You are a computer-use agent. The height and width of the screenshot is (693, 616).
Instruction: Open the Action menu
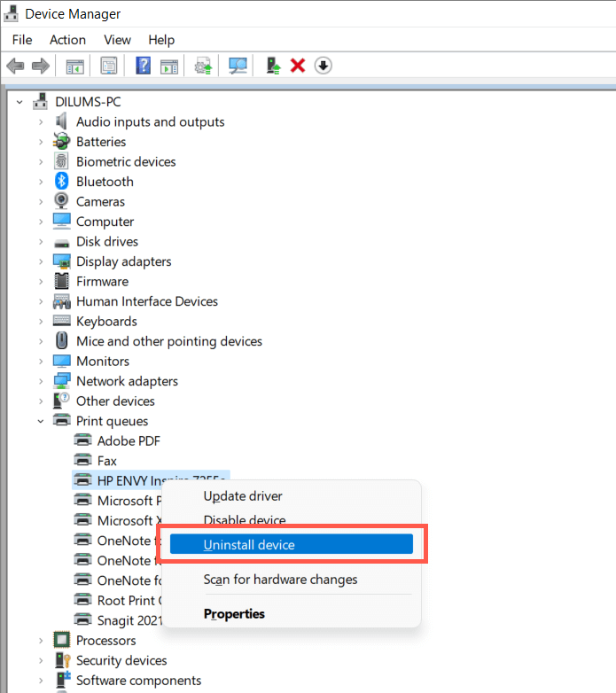(67, 40)
